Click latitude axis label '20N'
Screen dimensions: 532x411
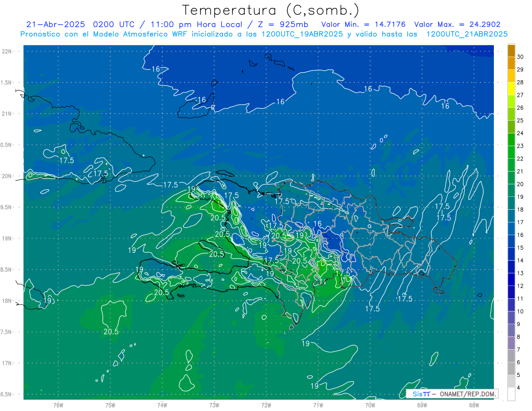click(x=8, y=176)
